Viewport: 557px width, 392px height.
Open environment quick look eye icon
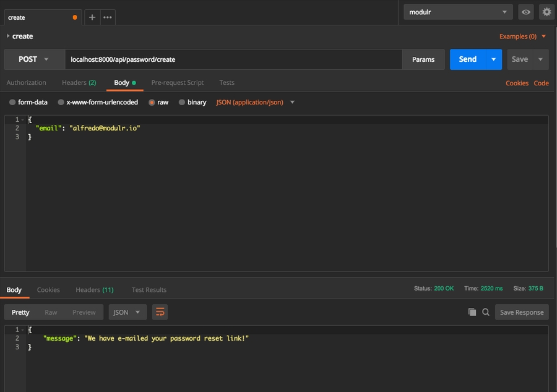tap(526, 12)
